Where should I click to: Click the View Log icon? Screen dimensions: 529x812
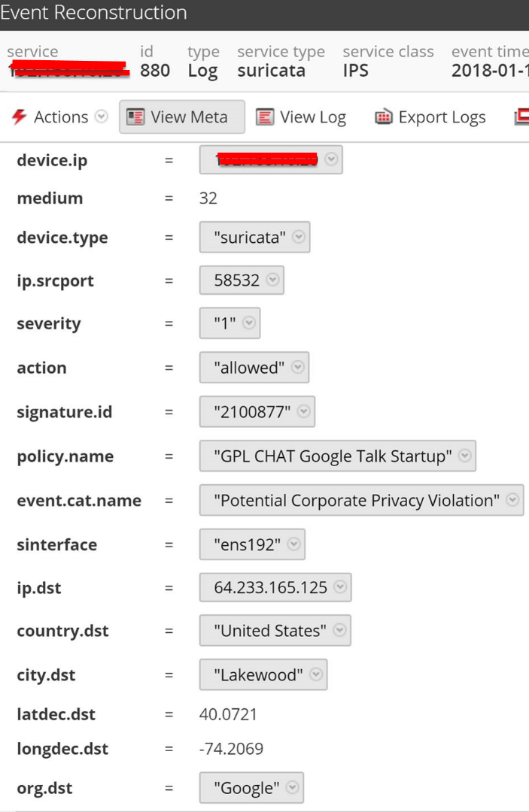tap(265, 117)
